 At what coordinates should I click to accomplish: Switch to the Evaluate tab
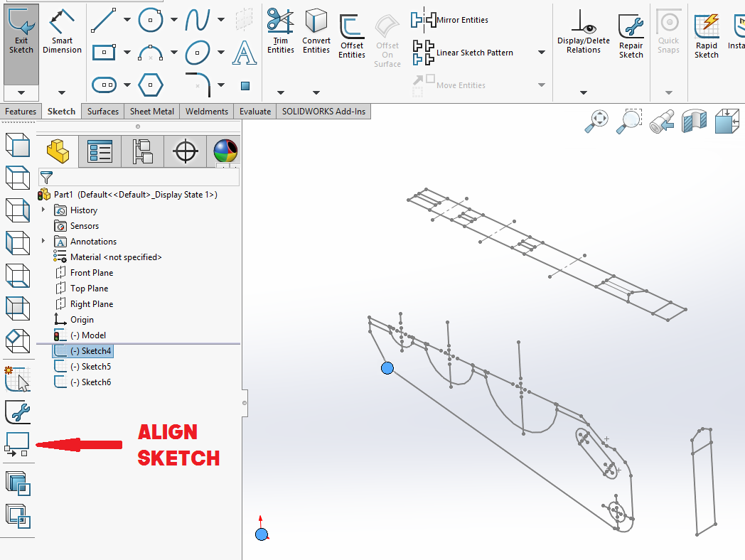255,111
